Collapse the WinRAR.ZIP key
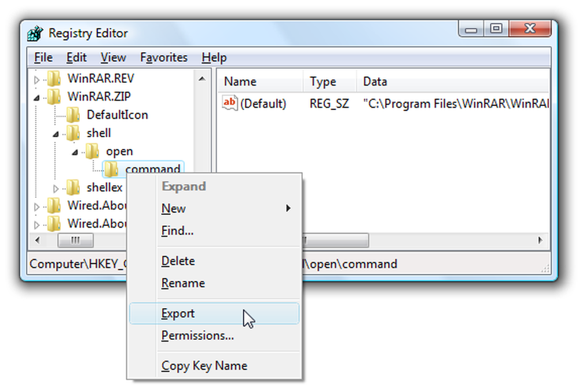The image size is (579, 392). click(36, 98)
